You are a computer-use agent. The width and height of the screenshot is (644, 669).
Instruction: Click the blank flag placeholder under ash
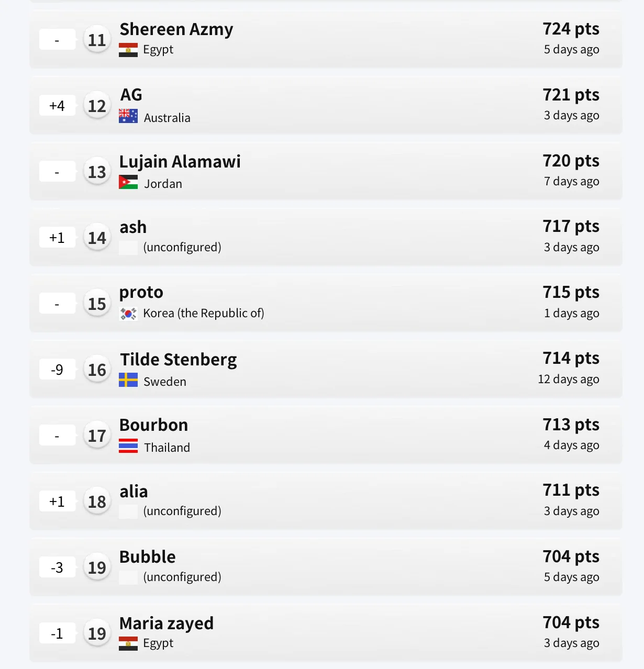pyautogui.click(x=128, y=248)
